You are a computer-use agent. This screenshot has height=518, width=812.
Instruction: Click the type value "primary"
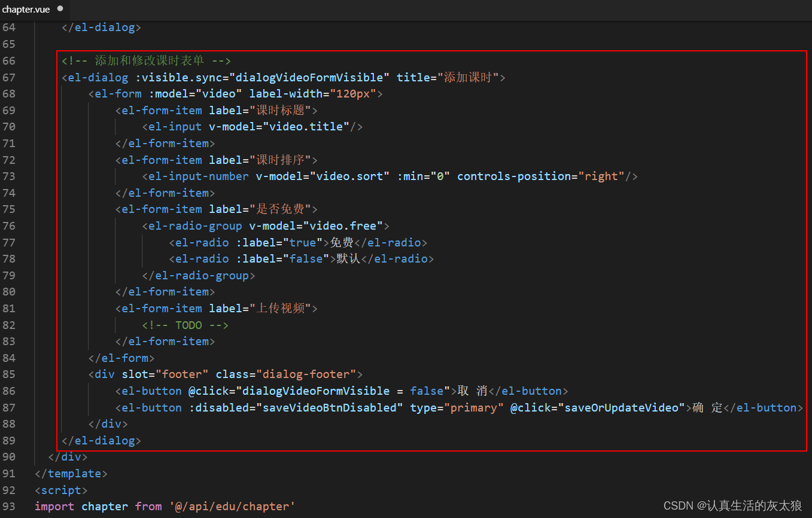click(473, 408)
